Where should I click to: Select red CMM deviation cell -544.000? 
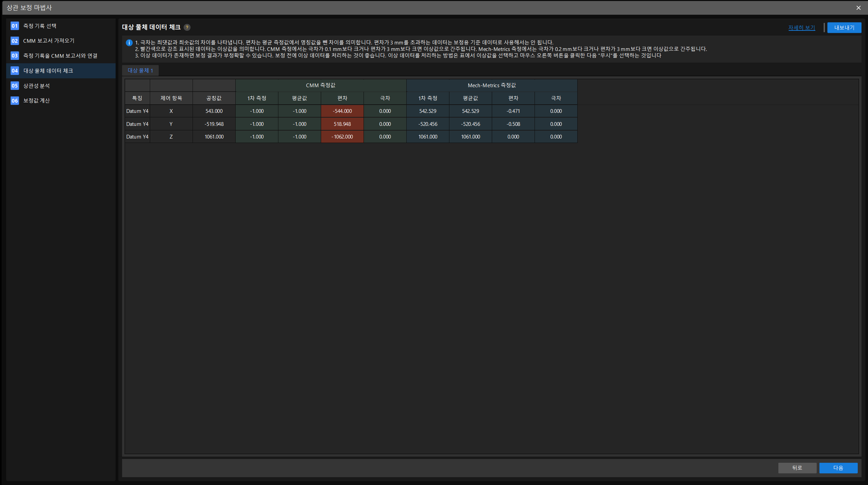[x=342, y=111]
